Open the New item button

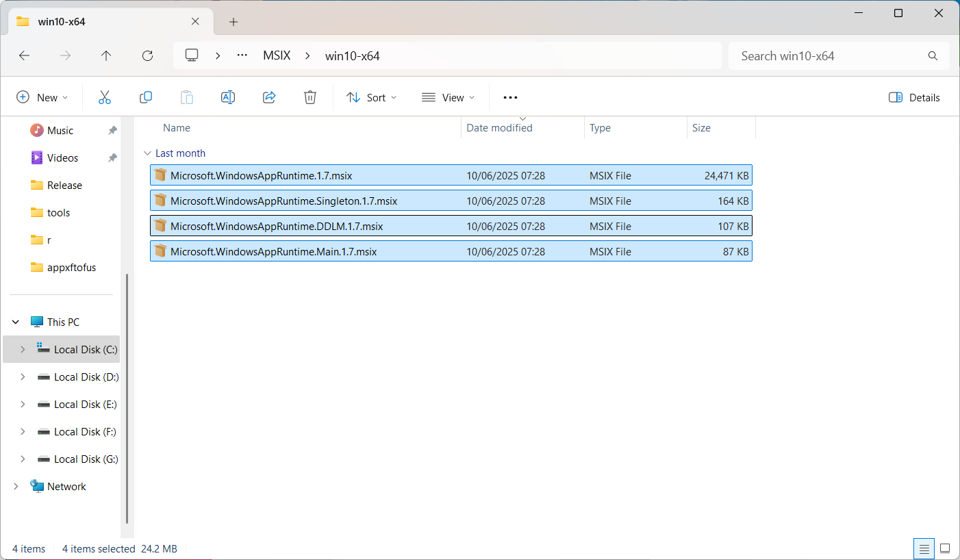coord(42,97)
